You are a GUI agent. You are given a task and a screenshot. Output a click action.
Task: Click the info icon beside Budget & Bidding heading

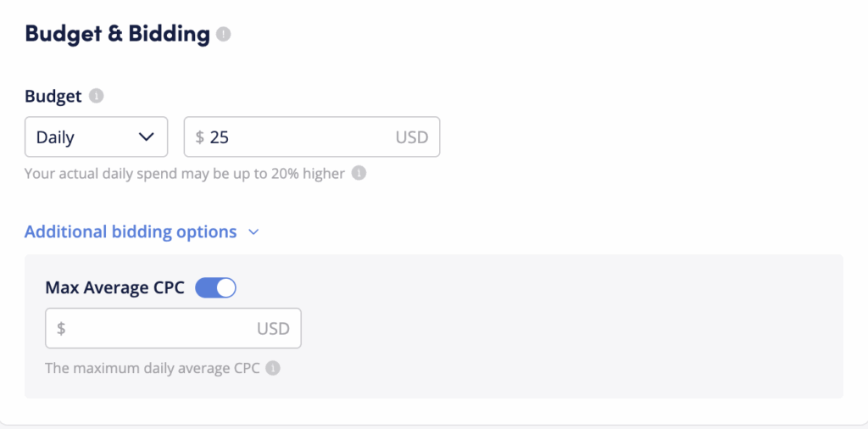pos(223,35)
